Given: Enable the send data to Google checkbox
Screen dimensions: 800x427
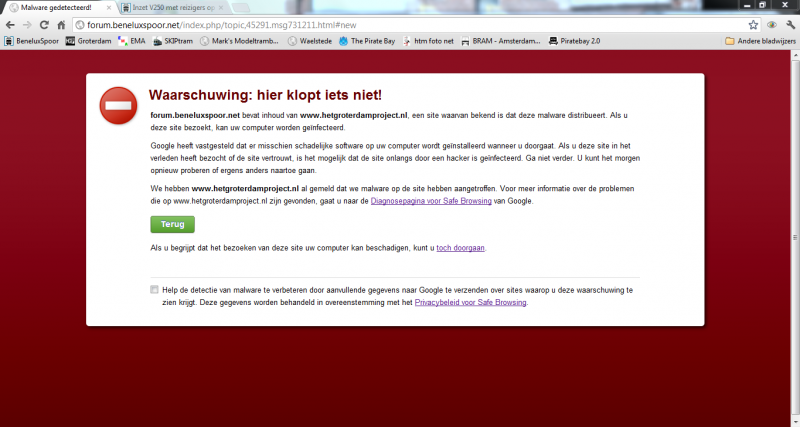Looking at the screenshot, I should point(154,290).
